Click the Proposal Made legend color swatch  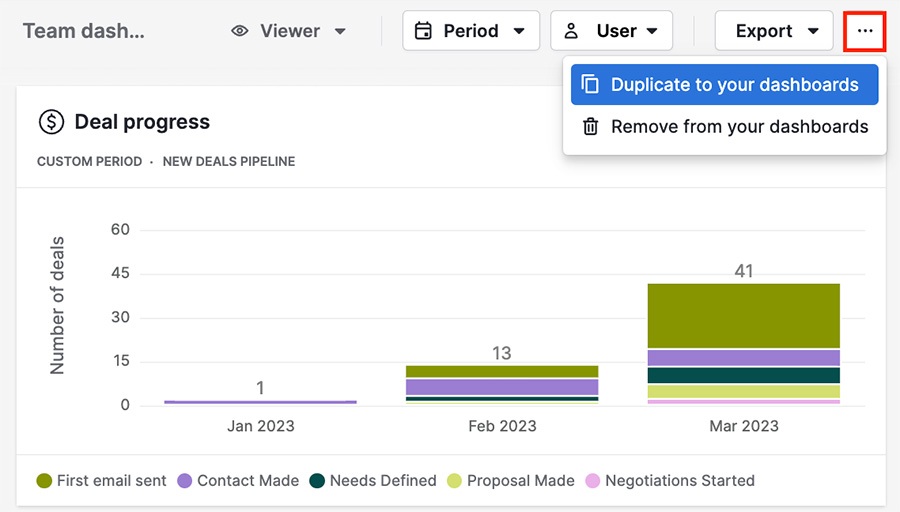pos(452,481)
